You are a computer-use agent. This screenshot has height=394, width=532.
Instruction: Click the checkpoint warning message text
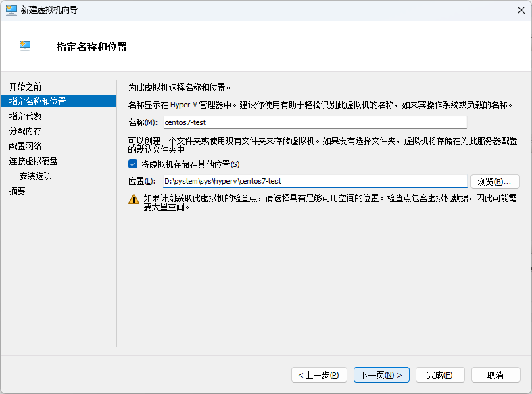tap(330, 203)
